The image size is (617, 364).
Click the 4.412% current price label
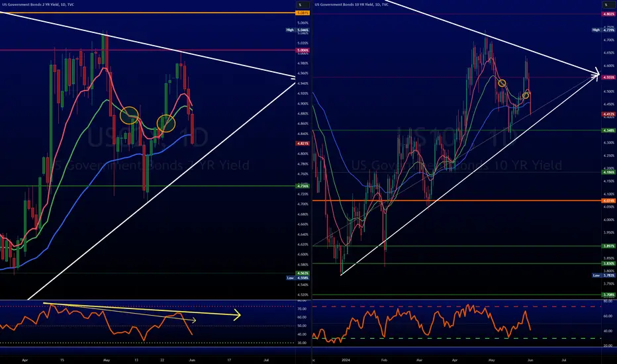pos(609,114)
